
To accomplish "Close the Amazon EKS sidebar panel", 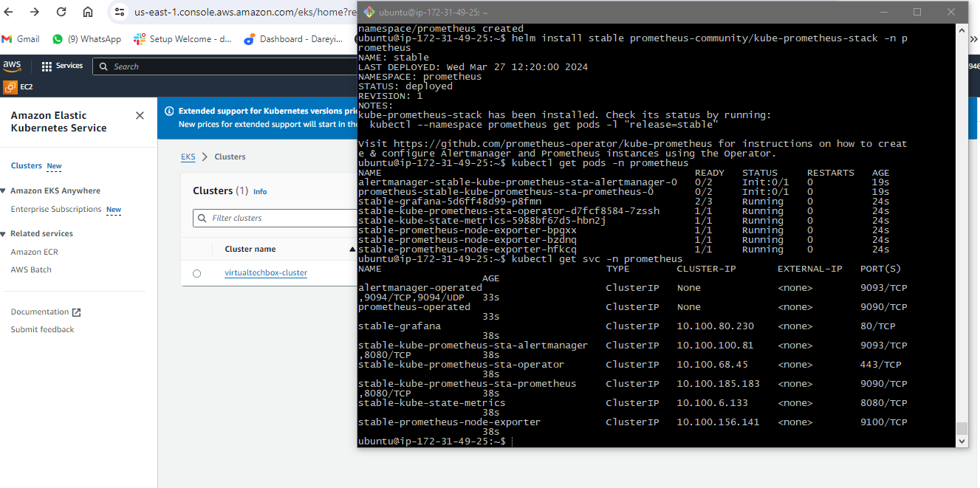I will 140,116.
